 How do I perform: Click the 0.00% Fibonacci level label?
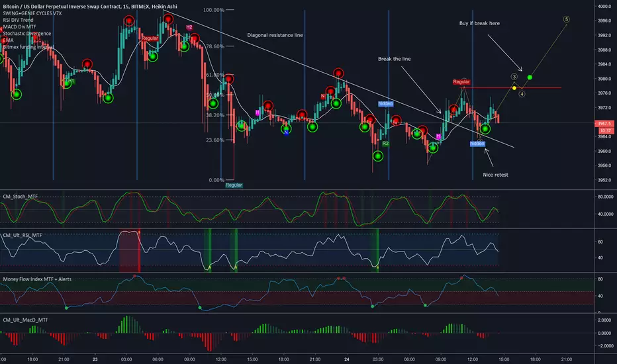216,180
